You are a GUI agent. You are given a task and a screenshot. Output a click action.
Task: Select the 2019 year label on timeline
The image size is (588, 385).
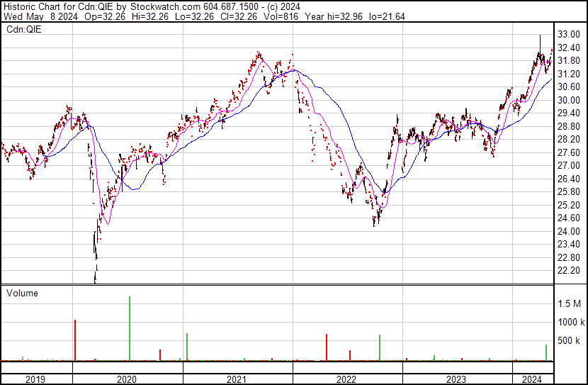pos(35,379)
